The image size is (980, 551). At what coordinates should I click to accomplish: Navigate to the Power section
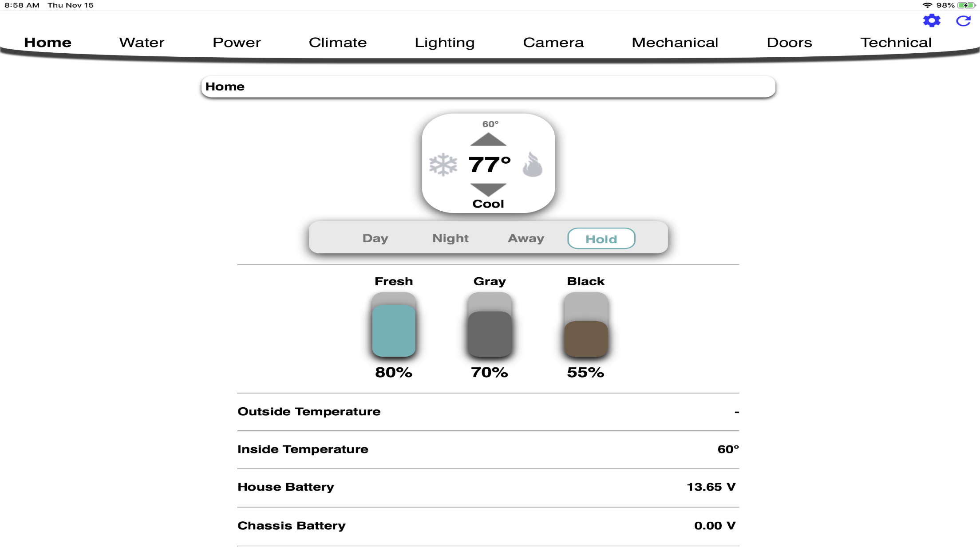(237, 41)
